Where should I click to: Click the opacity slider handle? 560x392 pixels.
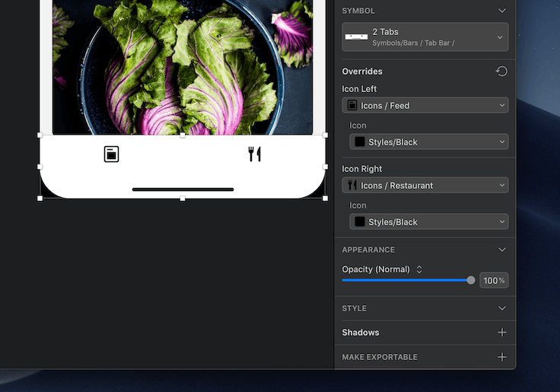(x=471, y=280)
